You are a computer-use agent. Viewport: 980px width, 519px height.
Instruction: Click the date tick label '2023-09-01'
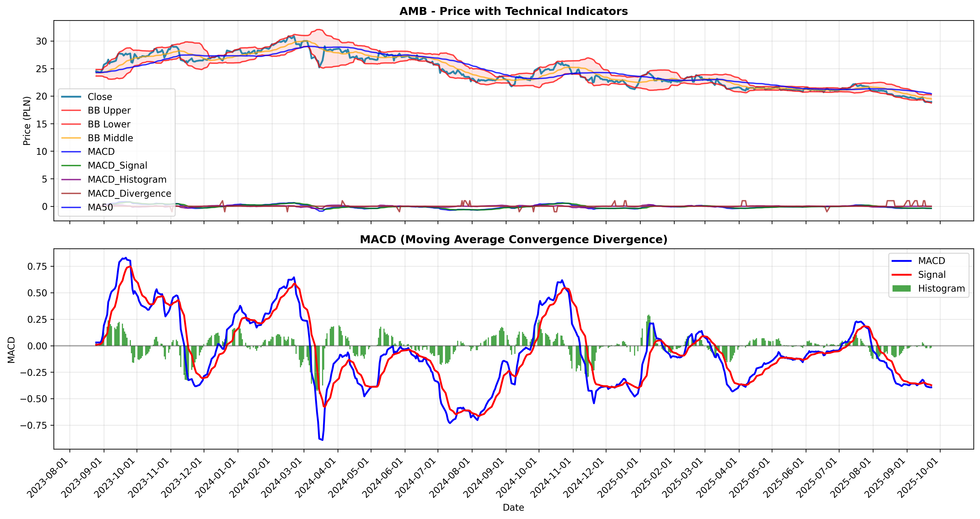tap(82, 478)
